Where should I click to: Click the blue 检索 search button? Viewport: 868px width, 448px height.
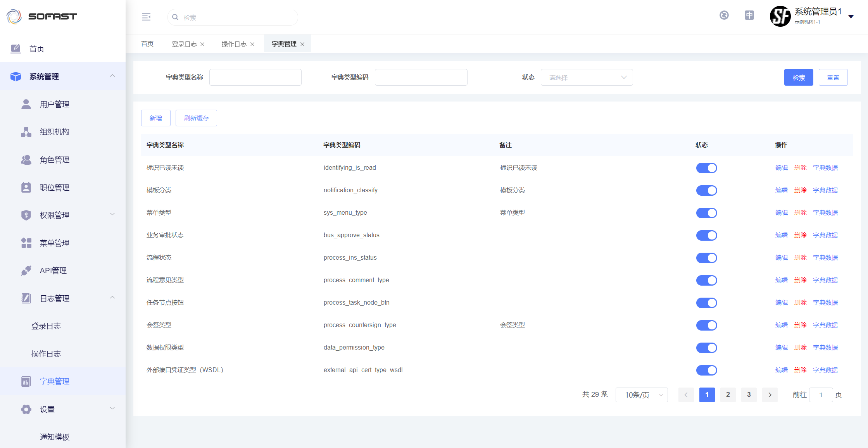(x=798, y=78)
